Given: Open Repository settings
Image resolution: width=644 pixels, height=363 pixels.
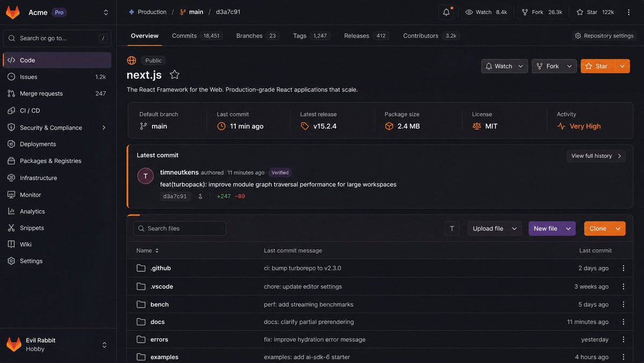Looking at the screenshot, I should click(x=604, y=36).
